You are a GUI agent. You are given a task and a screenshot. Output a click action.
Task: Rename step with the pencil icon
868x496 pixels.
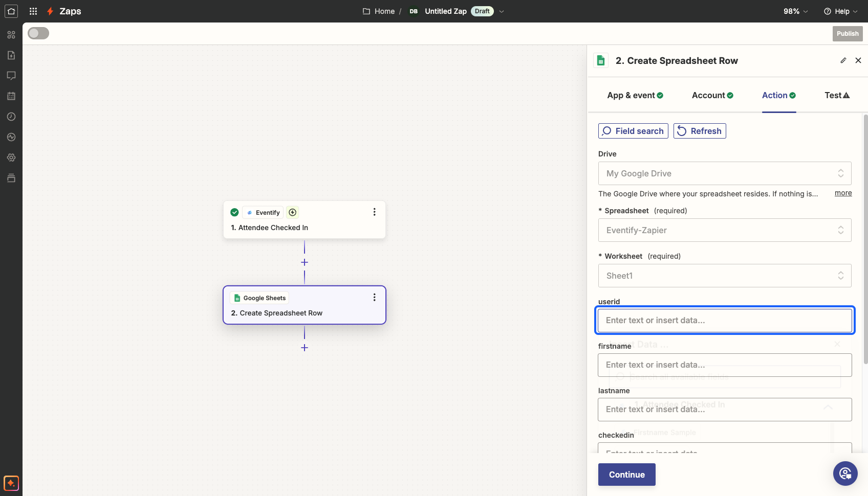(x=843, y=60)
